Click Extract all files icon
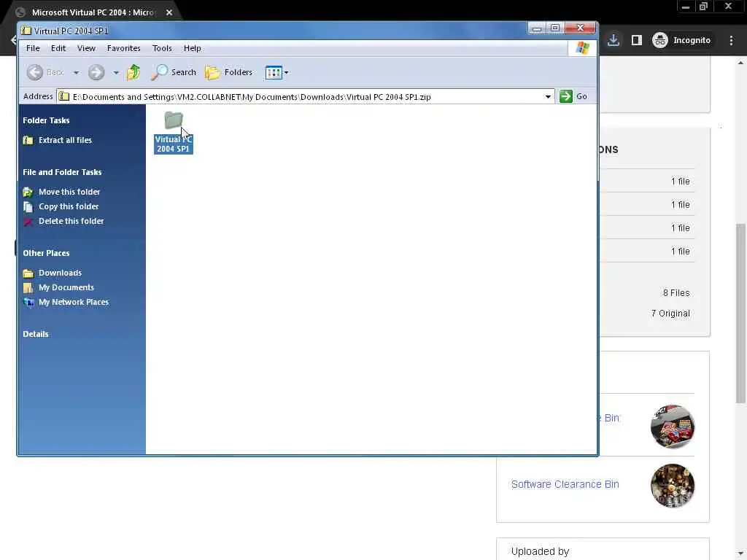The image size is (747, 560). [x=28, y=140]
